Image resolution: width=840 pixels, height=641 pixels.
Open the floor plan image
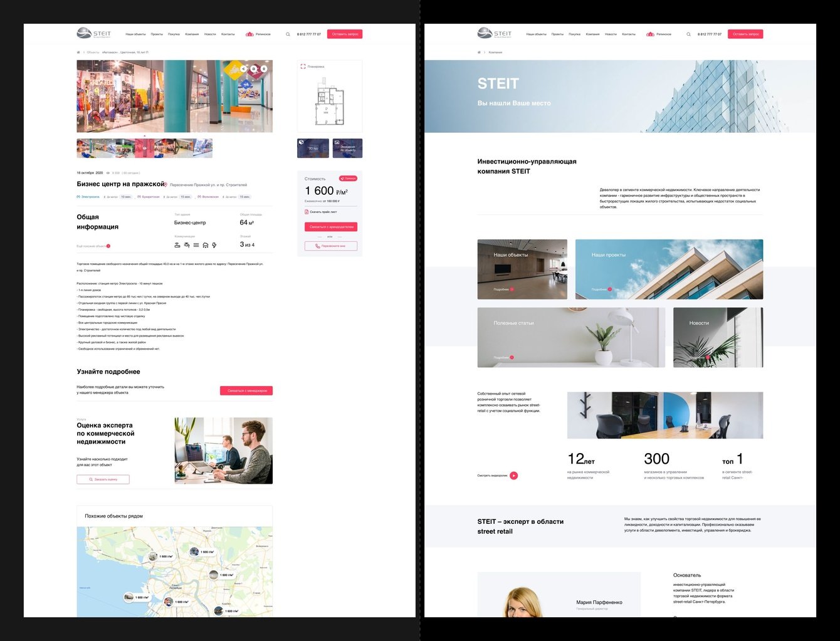pyautogui.click(x=330, y=100)
